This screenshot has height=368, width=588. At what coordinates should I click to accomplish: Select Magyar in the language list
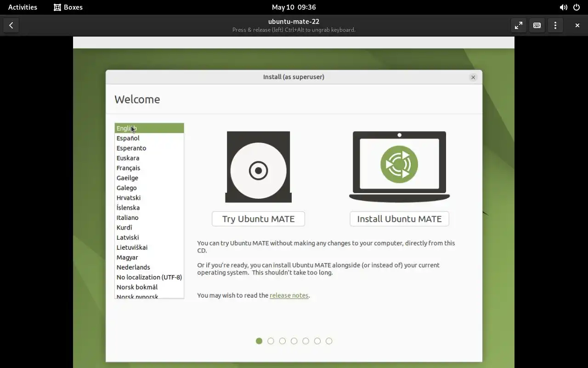[x=149, y=257]
